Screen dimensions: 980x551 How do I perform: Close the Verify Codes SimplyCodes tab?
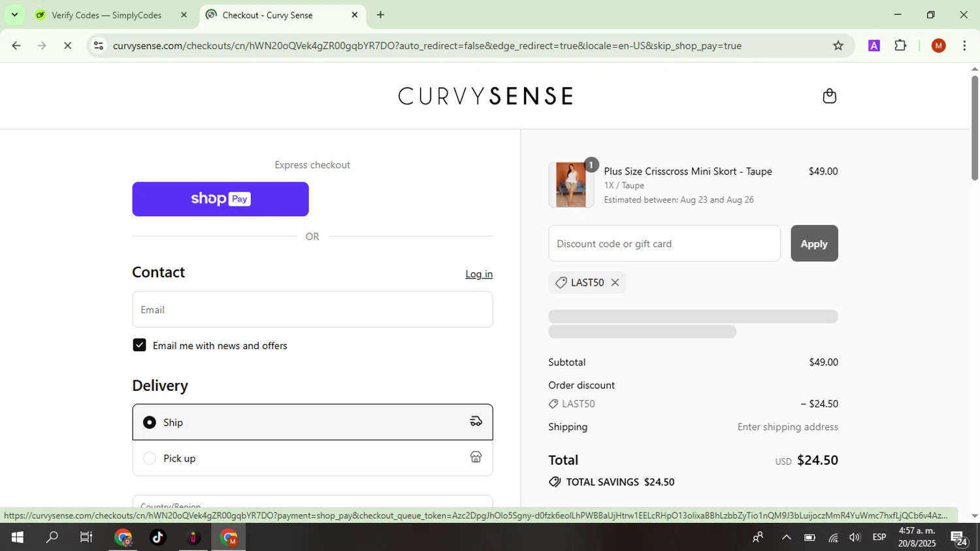(x=184, y=15)
